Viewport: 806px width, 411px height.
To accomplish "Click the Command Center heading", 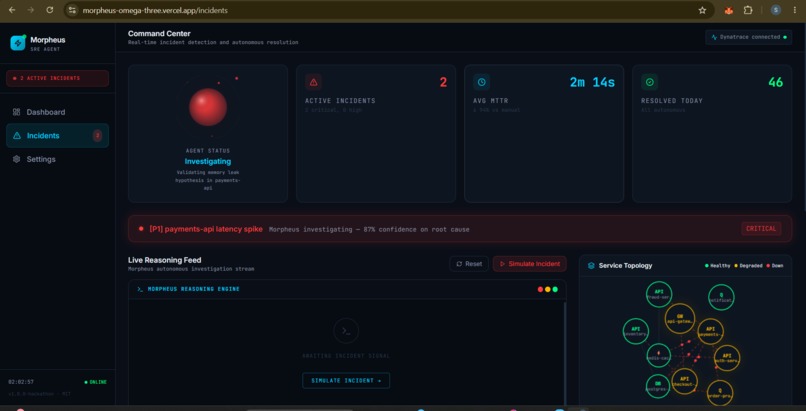I will tap(159, 34).
